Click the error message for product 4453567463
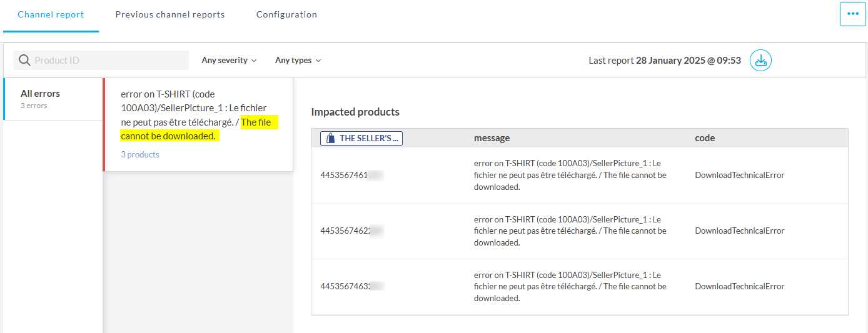The image size is (868, 333). 570,287
